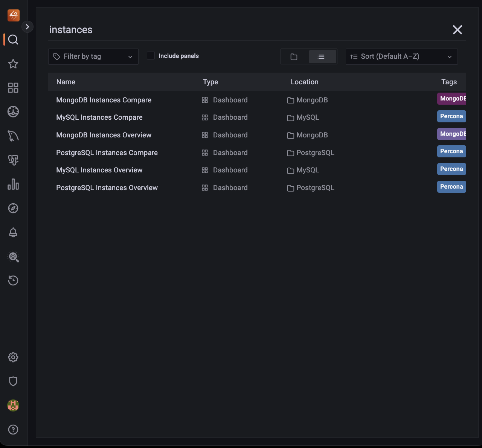Open the dashboard Search panel
Screen dimensions: 482x448
[13, 40]
